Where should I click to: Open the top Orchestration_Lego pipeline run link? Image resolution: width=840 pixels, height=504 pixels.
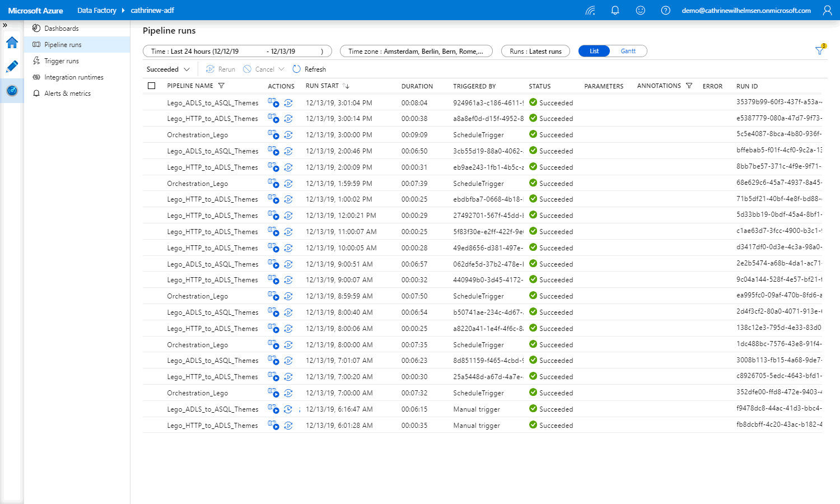(x=197, y=135)
